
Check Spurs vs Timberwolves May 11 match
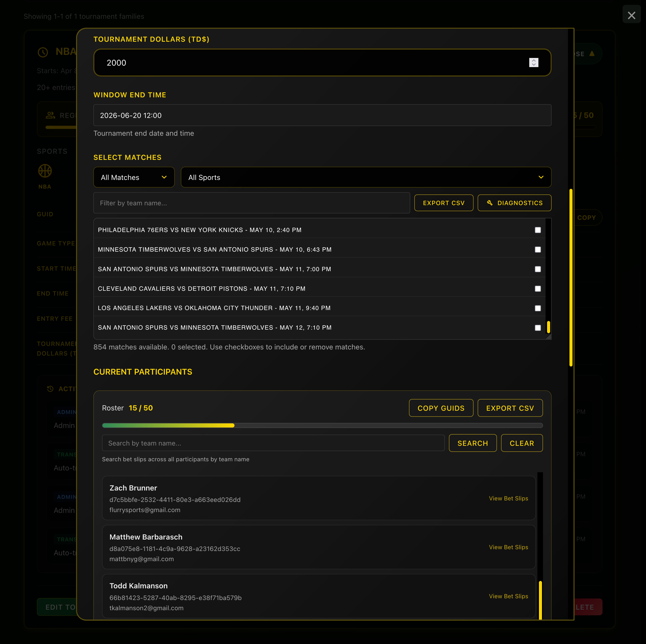pos(538,269)
